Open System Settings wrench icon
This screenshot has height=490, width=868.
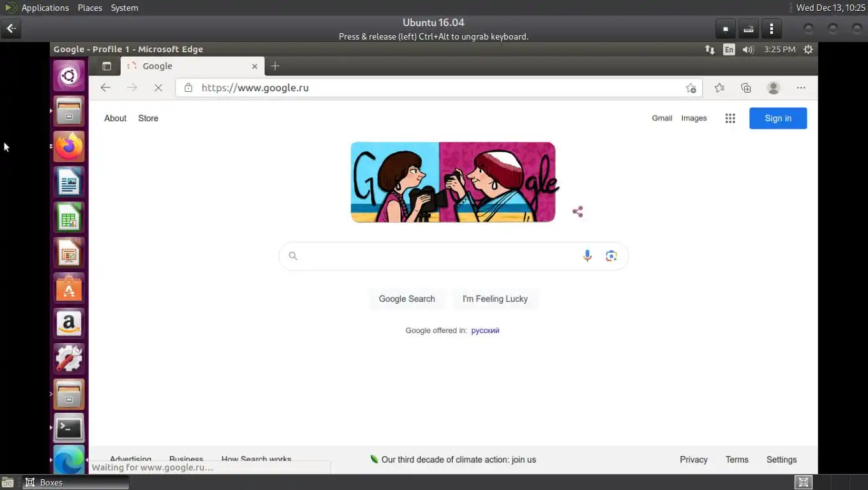point(69,359)
